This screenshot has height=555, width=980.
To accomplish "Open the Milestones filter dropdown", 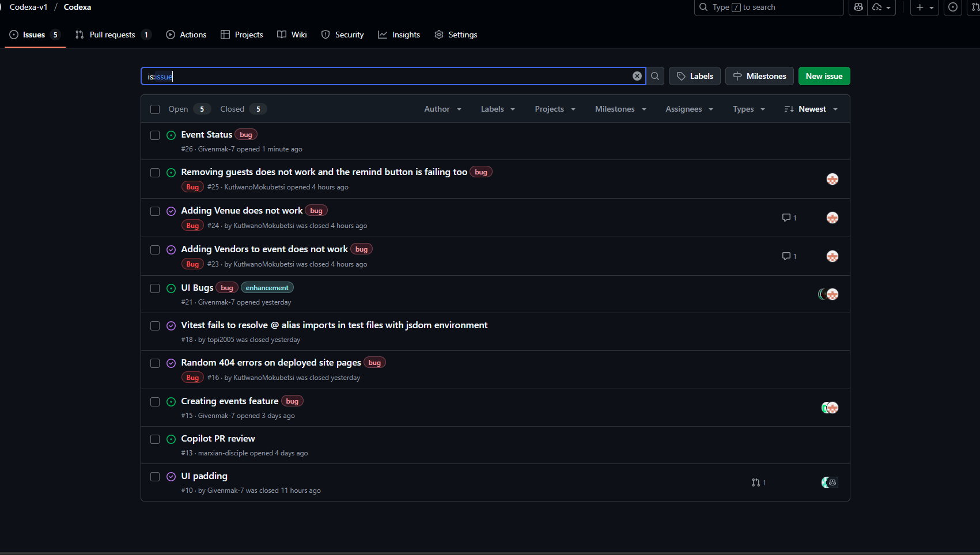I will pyautogui.click(x=620, y=109).
